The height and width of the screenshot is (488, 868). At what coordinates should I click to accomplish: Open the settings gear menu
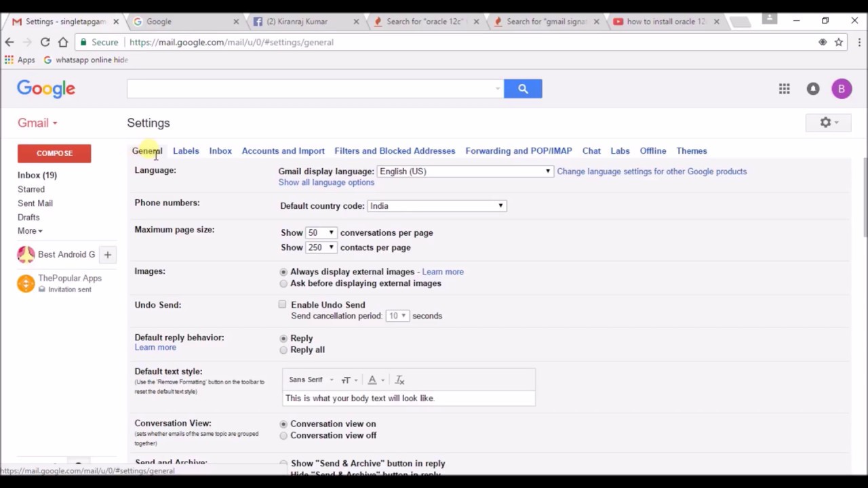[829, 123]
